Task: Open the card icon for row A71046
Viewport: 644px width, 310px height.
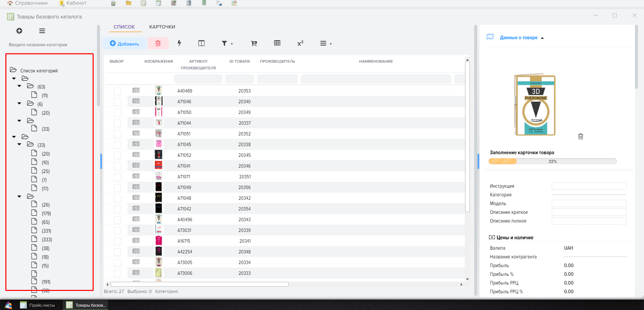Action: [136, 101]
